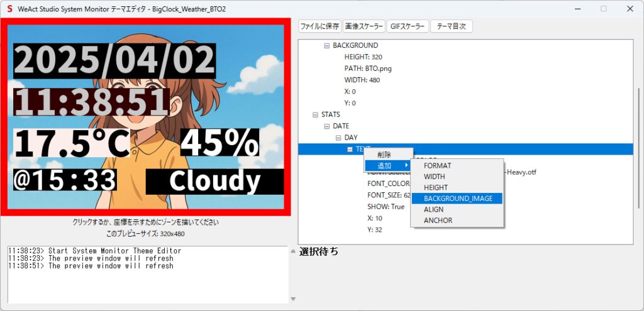Collapse the DAY tree node
Screen dimensions: 644x311
coord(338,138)
